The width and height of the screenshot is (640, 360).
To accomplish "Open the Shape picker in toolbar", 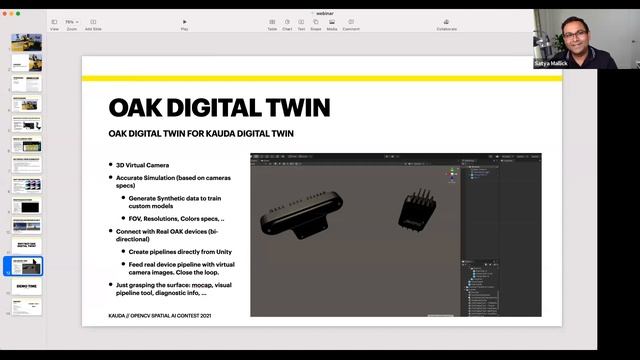I will [x=316, y=24].
